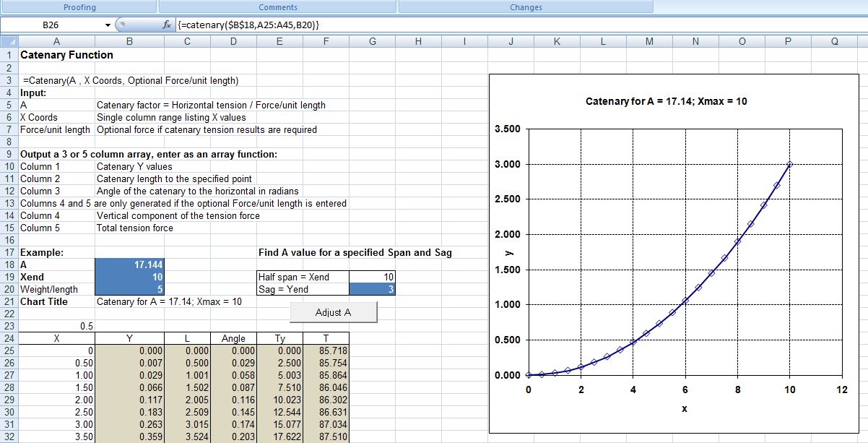
Task: Select column B header
Action: point(129,42)
